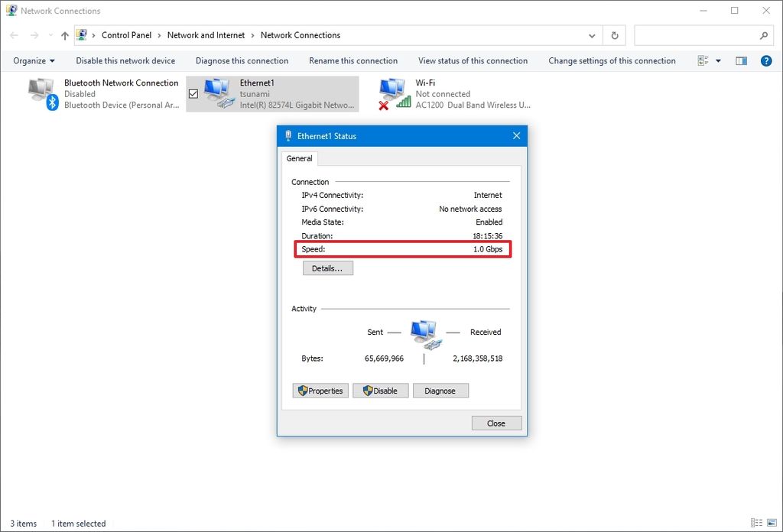Click Diagnose this connection
783x532 pixels.
(x=242, y=60)
